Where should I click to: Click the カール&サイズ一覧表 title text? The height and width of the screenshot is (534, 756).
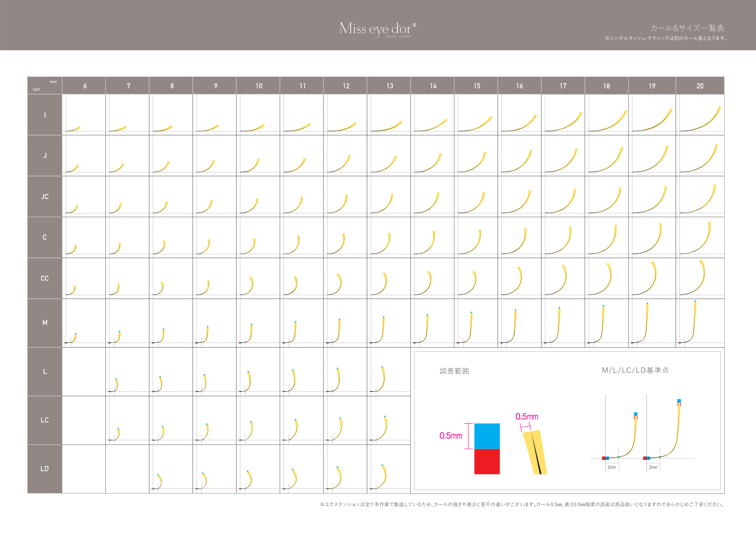point(687,28)
